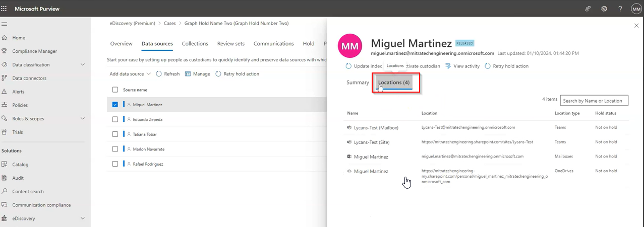
Task: Collapse the navigation hamburger menu
Action: point(5,24)
